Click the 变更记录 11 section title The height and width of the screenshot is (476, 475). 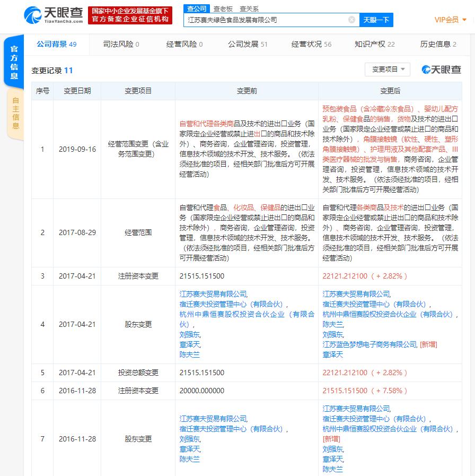point(52,71)
